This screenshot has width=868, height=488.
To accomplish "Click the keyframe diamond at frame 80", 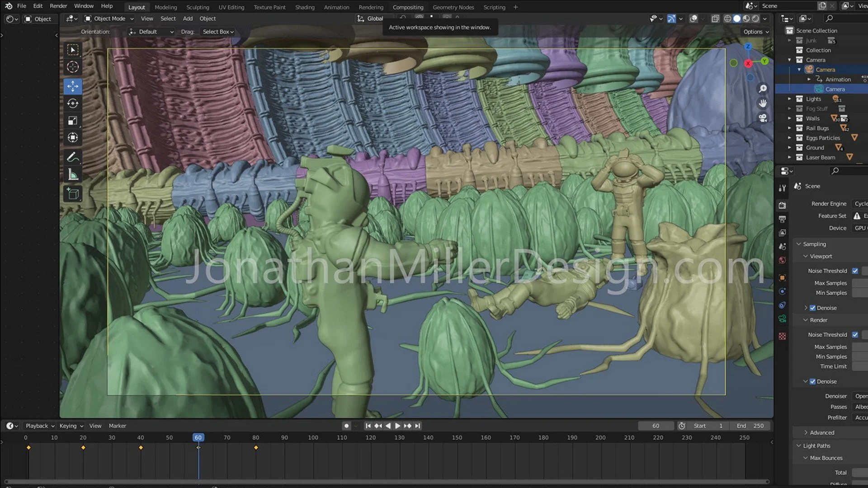I will (x=256, y=448).
